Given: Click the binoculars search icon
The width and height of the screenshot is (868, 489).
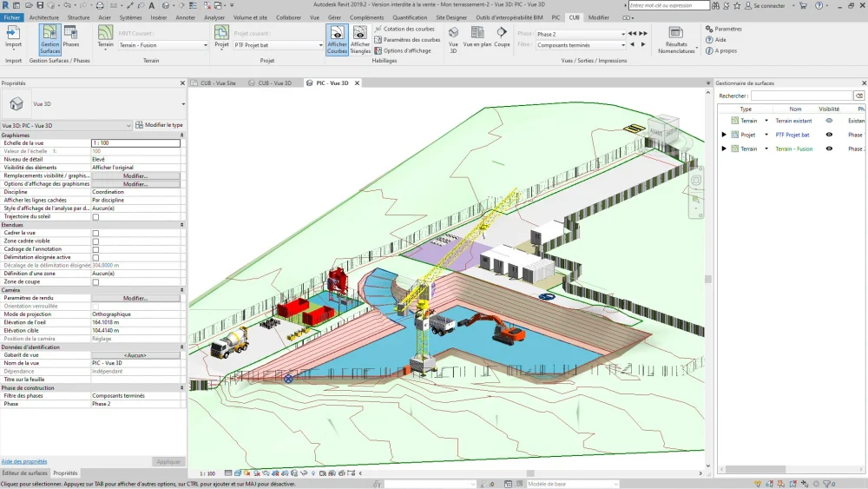Looking at the screenshot, I should 716,5.
